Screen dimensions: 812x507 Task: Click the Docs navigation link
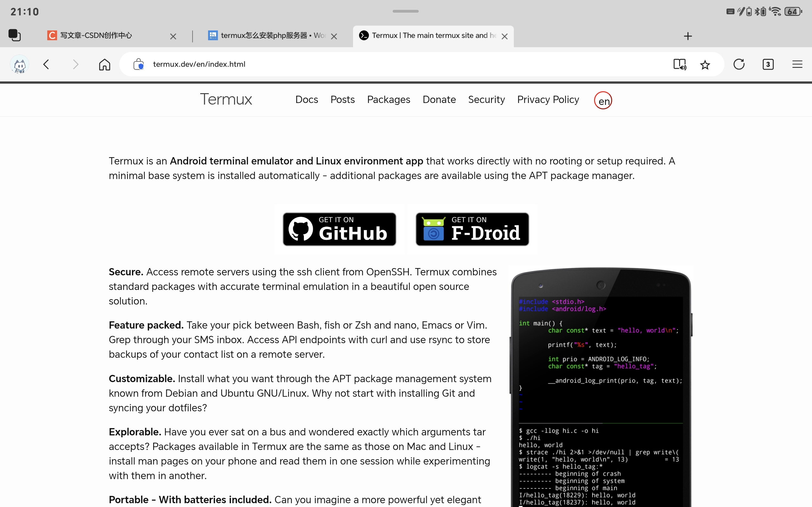[x=306, y=99]
